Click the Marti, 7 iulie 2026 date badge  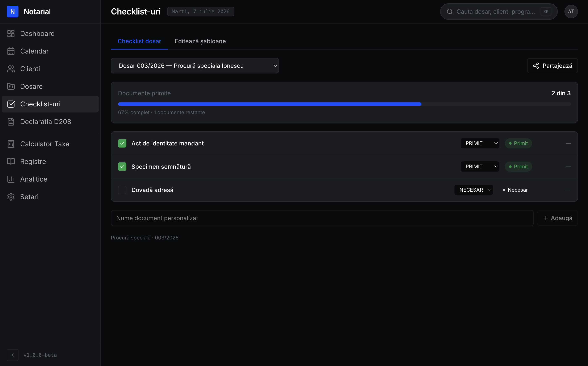201,12
